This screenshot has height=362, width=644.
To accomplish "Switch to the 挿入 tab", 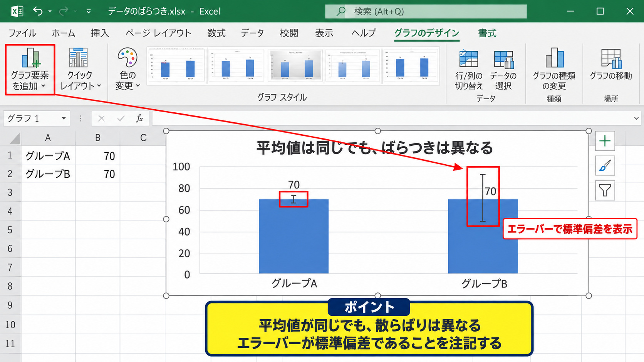I will coord(100,33).
